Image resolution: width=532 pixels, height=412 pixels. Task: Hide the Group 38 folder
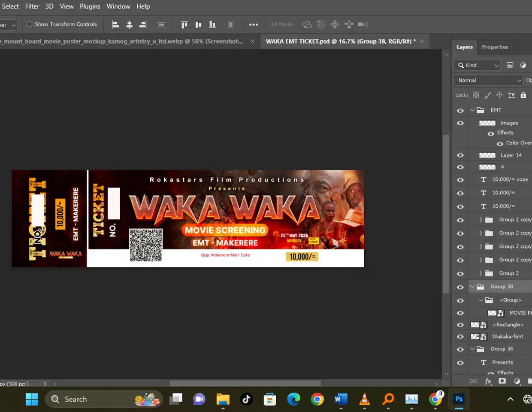click(460, 287)
